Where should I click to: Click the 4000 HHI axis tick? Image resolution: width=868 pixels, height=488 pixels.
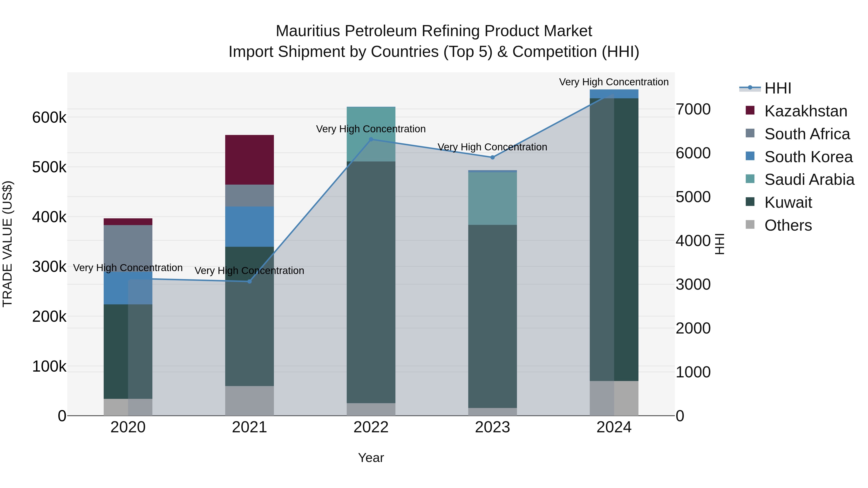pyautogui.click(x=693, y=241)
